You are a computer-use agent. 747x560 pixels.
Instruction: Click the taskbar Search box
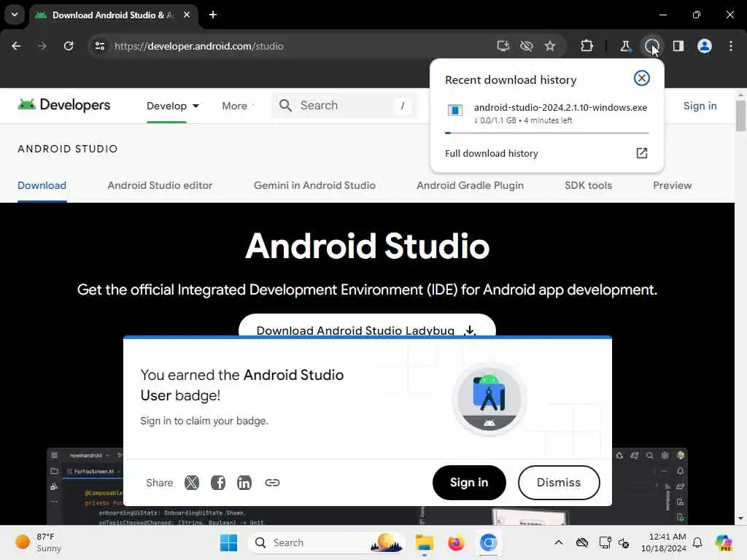326,542
